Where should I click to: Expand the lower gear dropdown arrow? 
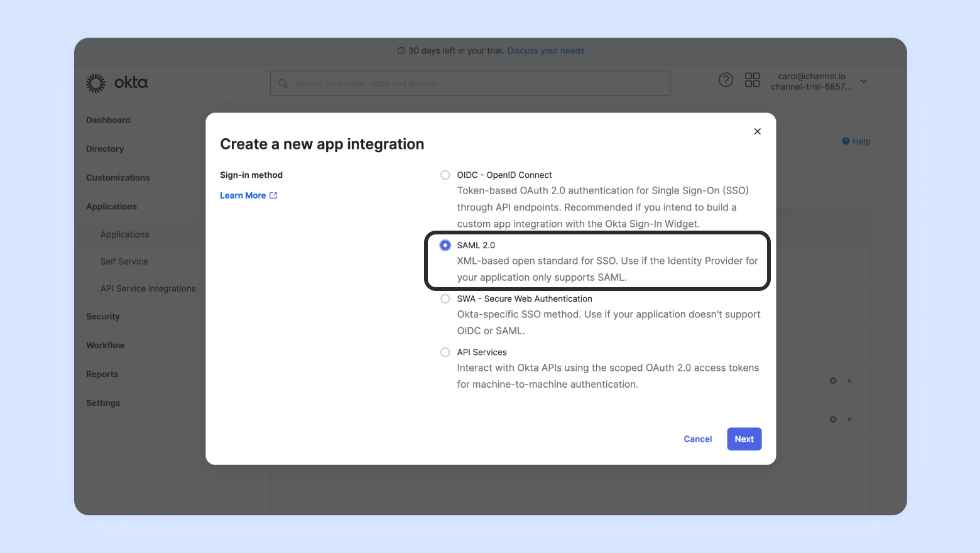click(849, 420)
